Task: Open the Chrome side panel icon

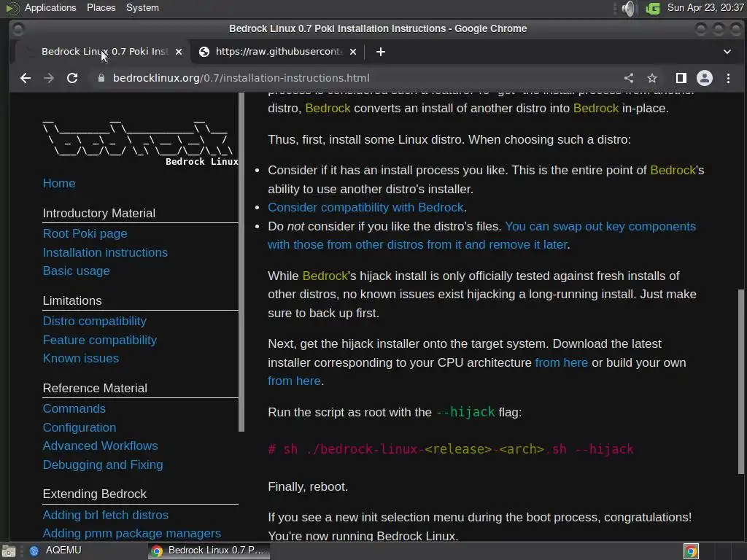Action: coord(681,78)
